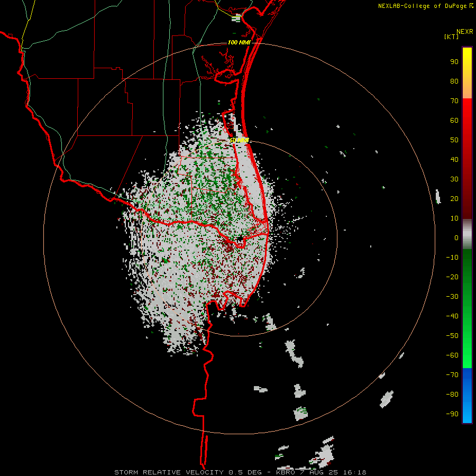Click the 80 value on the velocity scale
Image resolution: width=476 pixels, height=476 pixels.
tap(454, 81)
